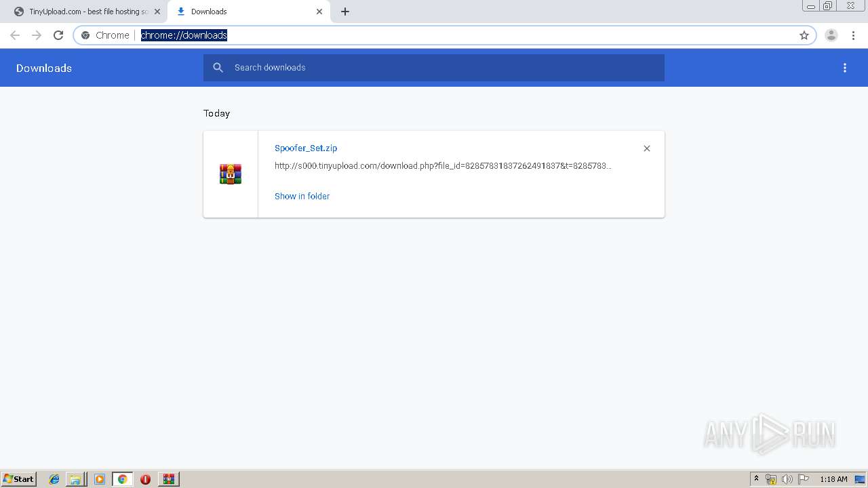Go back to previous page
868x488 pixels.
pos(15,35)
